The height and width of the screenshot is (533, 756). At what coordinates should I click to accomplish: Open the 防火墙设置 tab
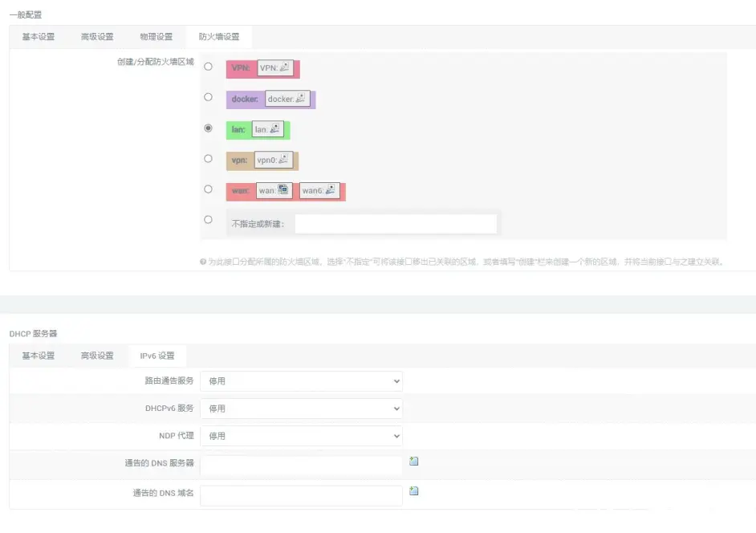click(x=219, y=37)
